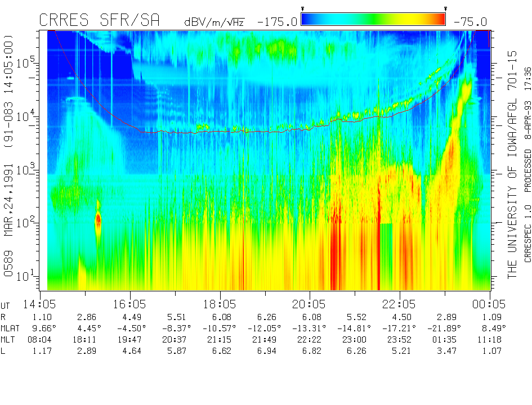Click the University of Iowa/AFGL credit text
532x405 pixels.
[x=512, y=164]
